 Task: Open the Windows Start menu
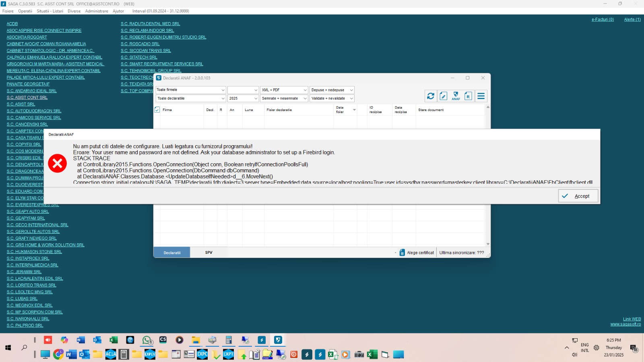tap(8, 348)
